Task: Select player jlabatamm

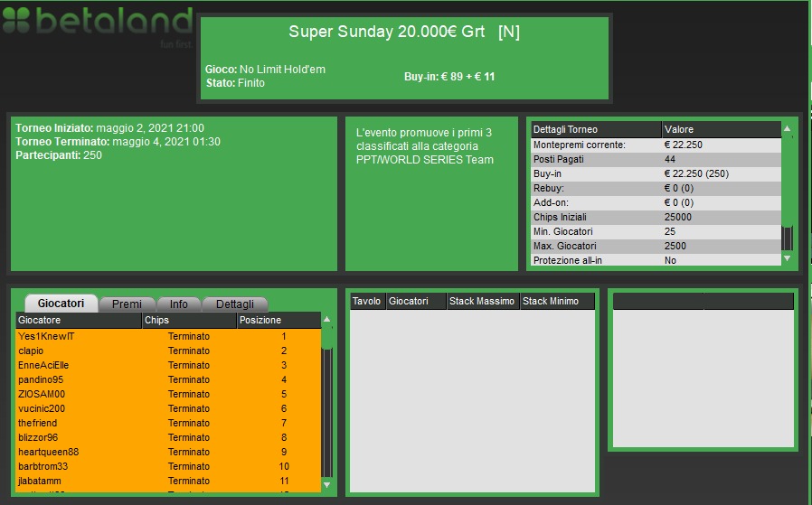Action: [168, 482]
